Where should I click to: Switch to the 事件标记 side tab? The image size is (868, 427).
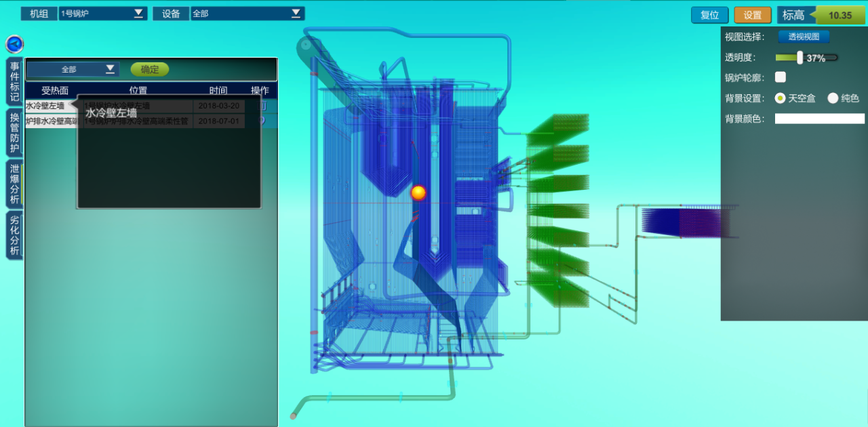point(14,81)
